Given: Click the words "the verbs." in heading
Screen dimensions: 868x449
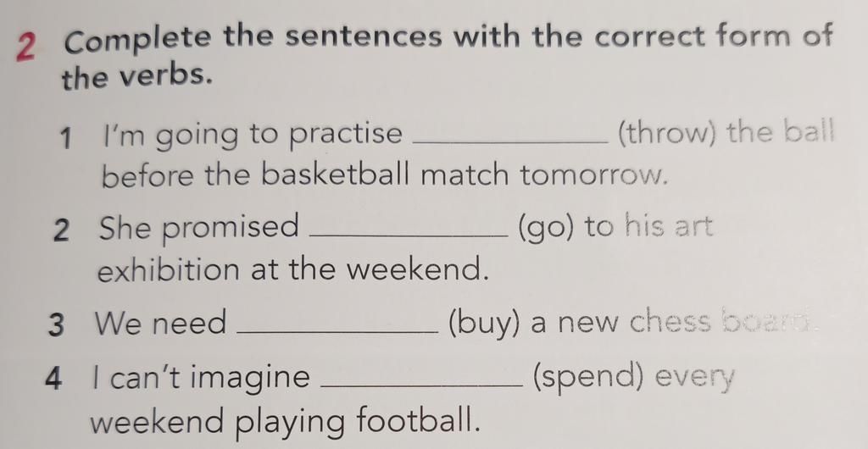Looking at the screenshot, I should pyautogui.click(x=136, y=77).
